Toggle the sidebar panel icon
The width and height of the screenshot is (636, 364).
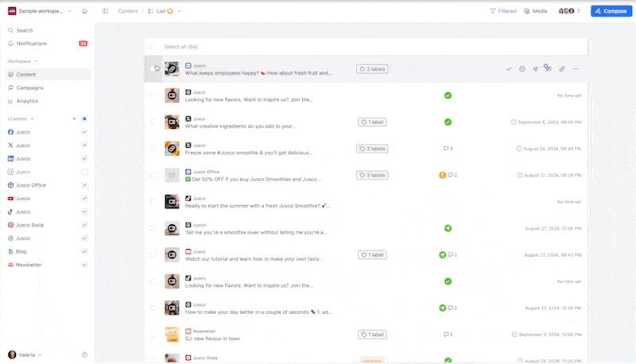105,11
